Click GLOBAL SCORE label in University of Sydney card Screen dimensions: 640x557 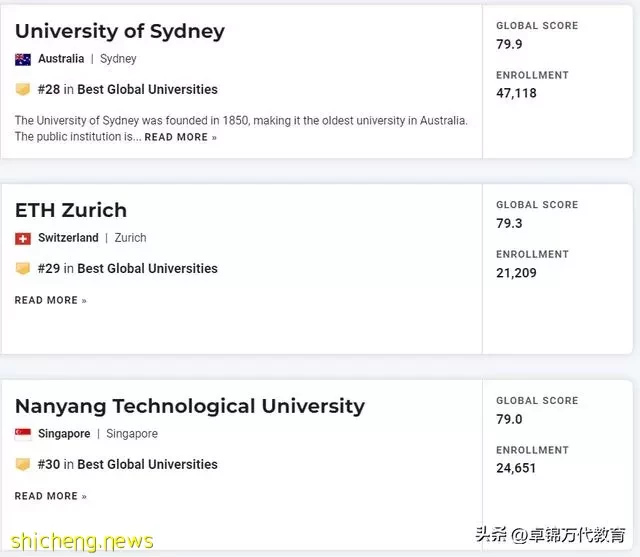tap(537, 26)
